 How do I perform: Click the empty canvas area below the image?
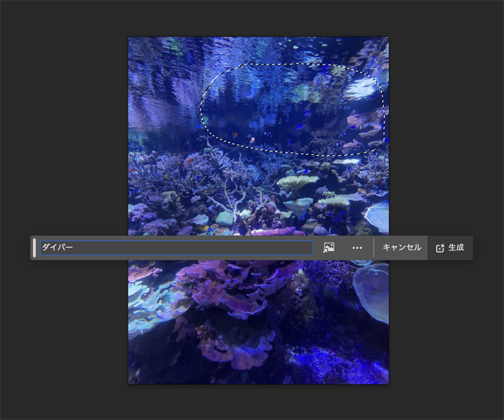click(x=253, y=402)
